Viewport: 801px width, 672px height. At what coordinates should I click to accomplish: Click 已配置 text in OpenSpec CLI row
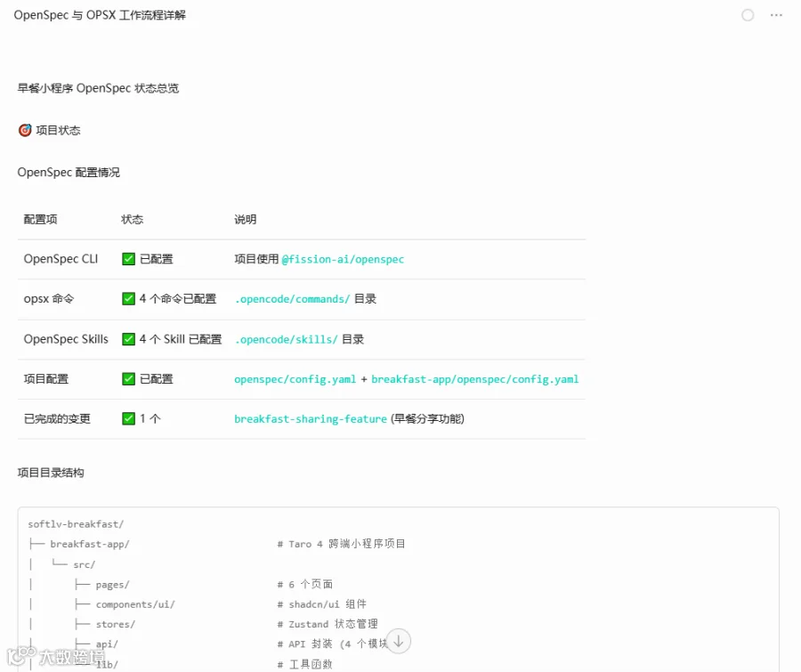[x=157, y=259]
